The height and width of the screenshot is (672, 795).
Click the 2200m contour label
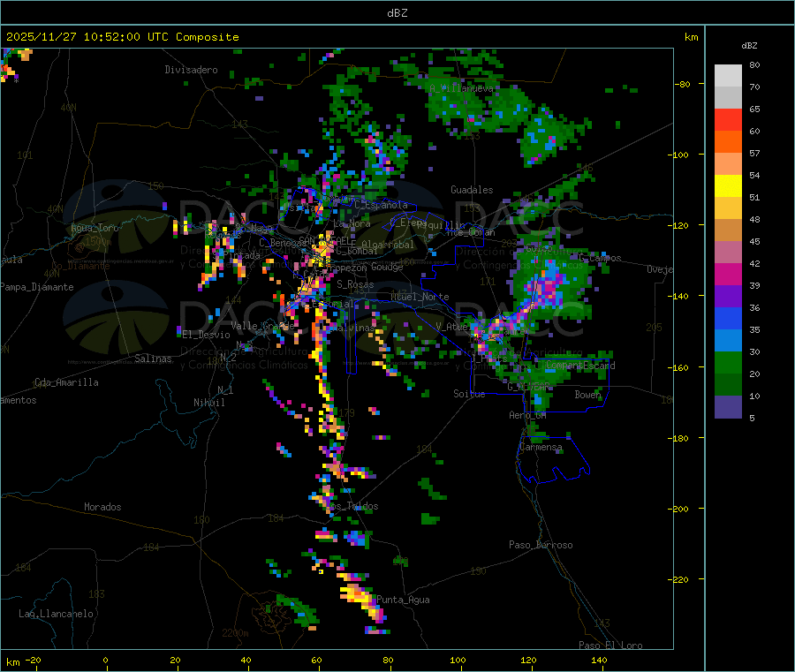[235, 633]
